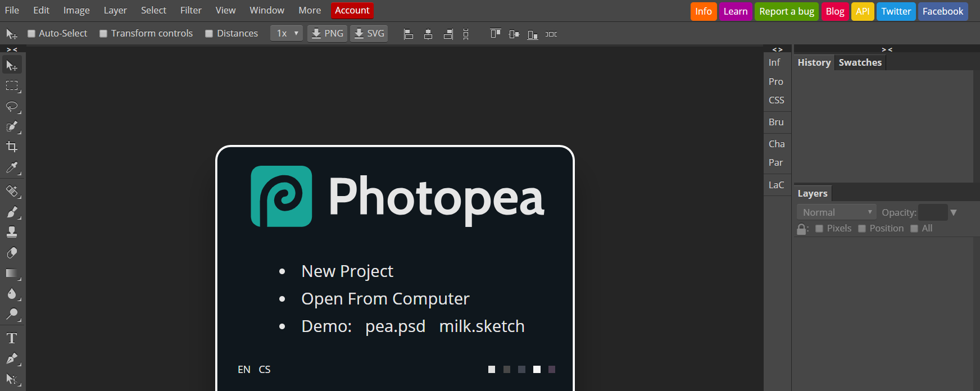
Task: Select the Blur drop tool
Action: click(12, 294)
